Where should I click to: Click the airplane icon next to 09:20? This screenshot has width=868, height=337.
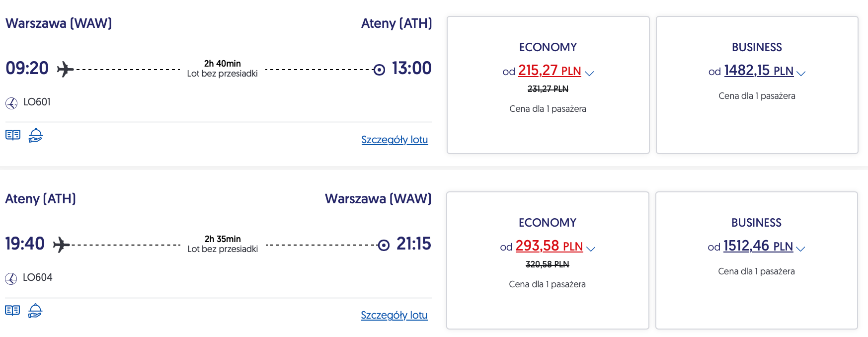click(65, 69)
